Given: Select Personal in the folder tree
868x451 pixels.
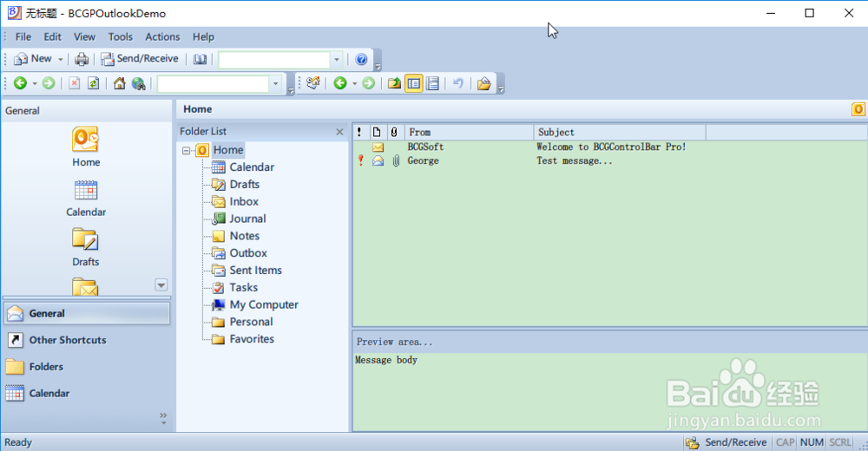Looking at the screenshot, I should [252, 322].
